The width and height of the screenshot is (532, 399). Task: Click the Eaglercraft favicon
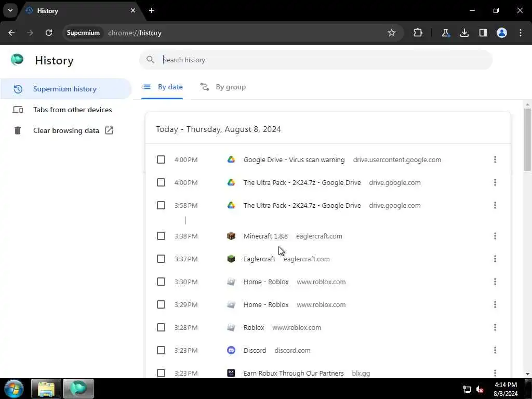click(231, 259)
